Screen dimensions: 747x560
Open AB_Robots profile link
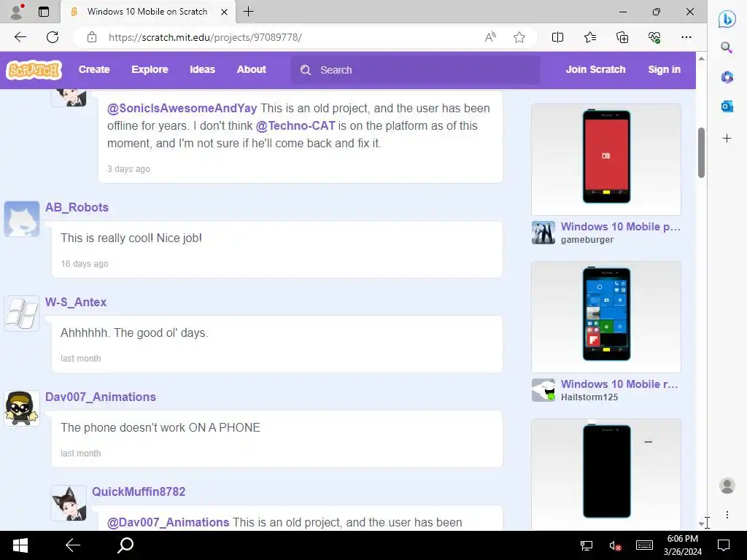77,207
